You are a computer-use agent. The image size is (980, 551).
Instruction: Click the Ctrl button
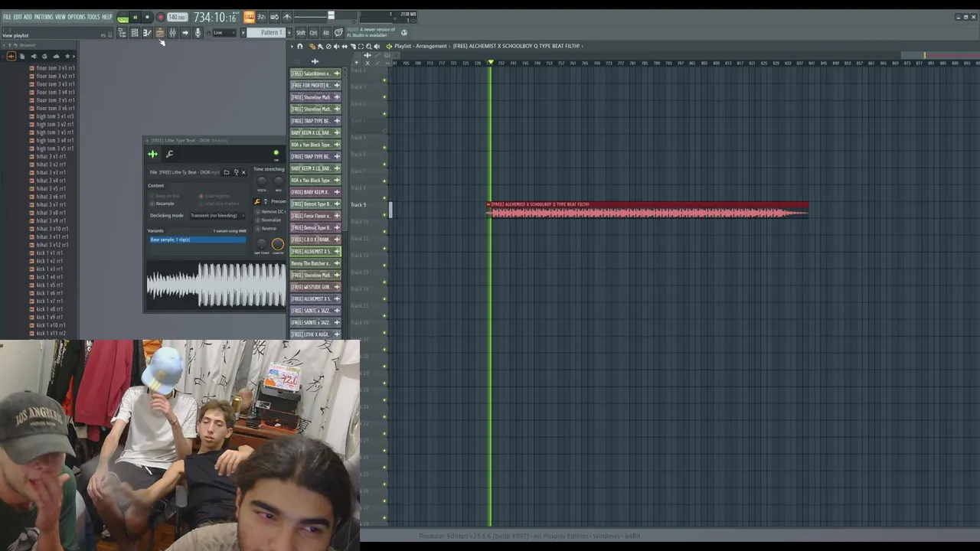click(x=313, y=33)
